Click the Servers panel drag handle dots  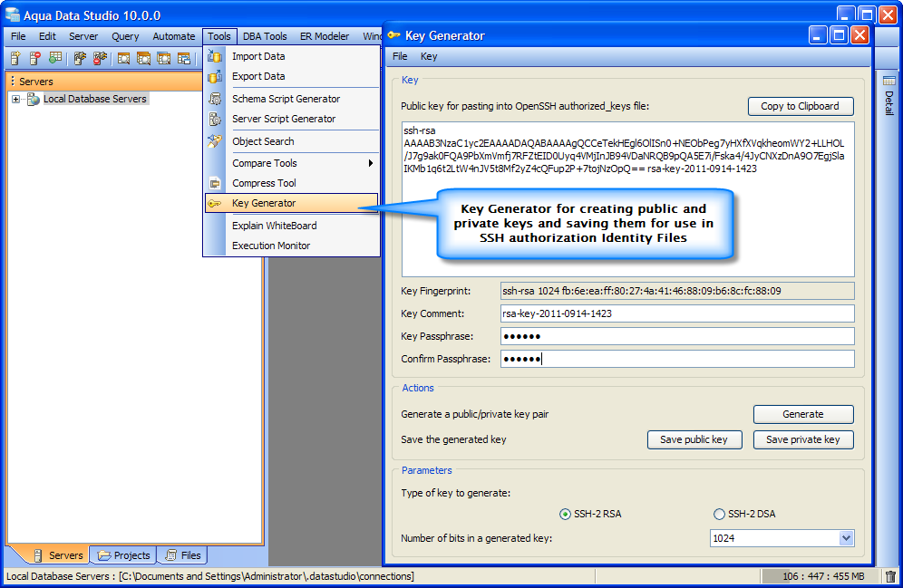[13, 82]
